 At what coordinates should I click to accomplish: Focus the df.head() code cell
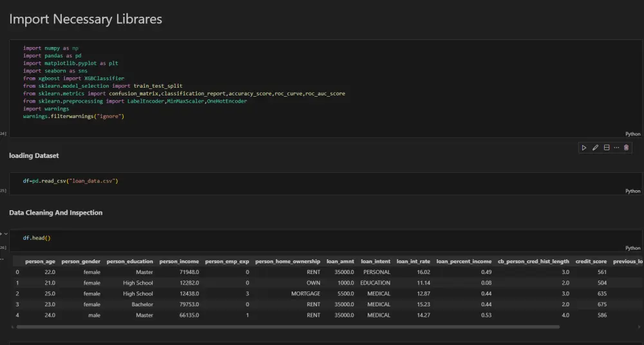[x=258, y=238]
